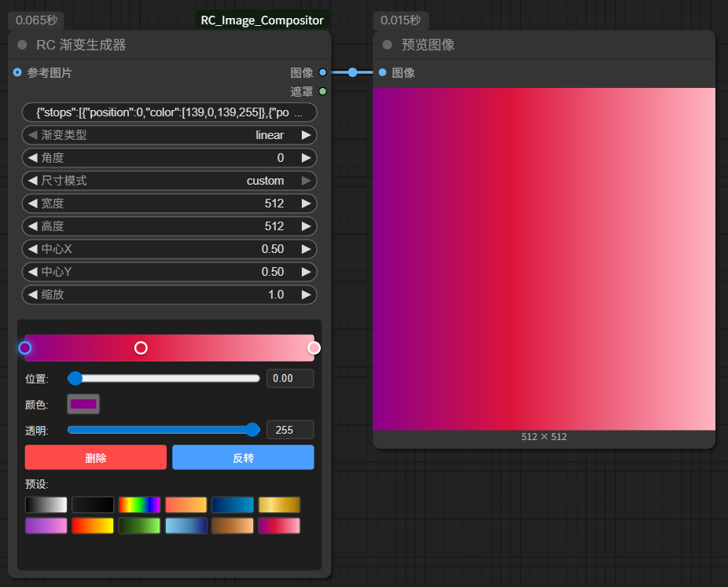Select the purple gradient stop at the start

pyautogui.click(x=25, y=347)
